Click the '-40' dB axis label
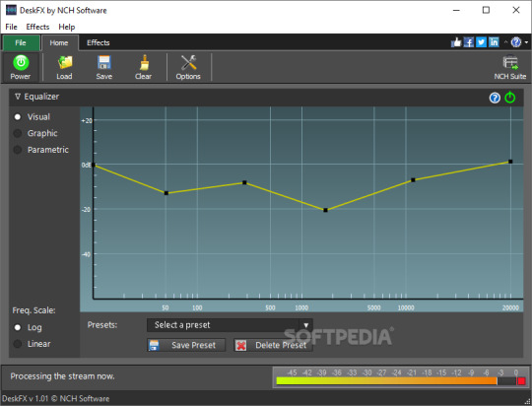 tap(86, 254)
